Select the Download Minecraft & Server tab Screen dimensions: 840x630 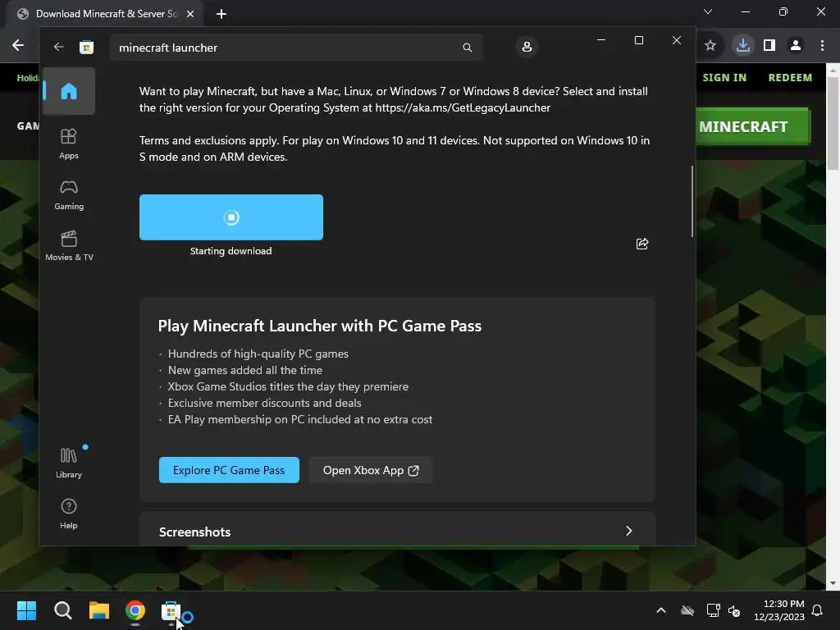(106, 14)
